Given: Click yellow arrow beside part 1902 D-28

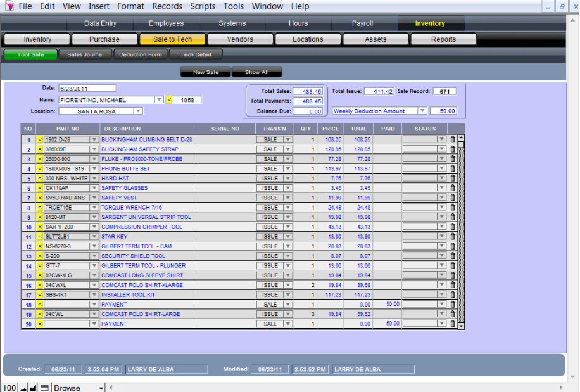Looking at the screenshot, I should click(x=40, y=139).
